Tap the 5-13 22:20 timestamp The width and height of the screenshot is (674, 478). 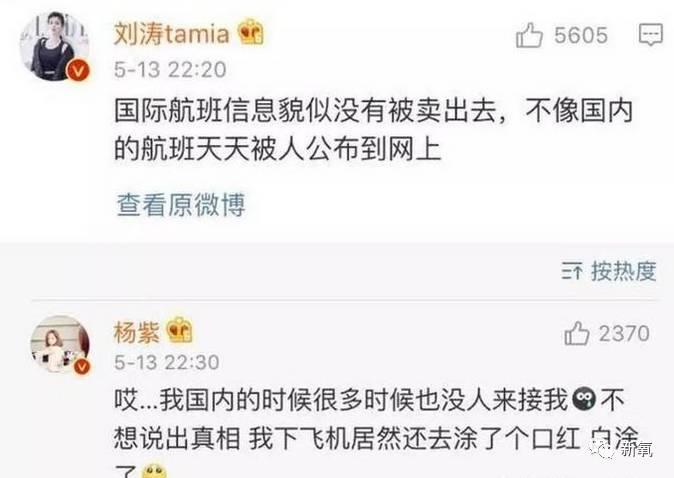point(170,70)
